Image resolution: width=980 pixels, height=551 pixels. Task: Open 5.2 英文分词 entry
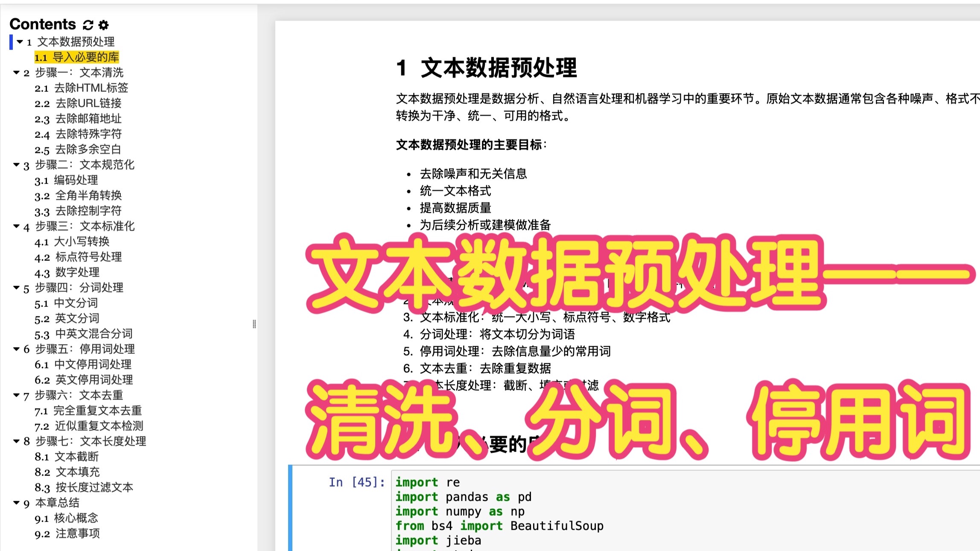coord(67,318)
